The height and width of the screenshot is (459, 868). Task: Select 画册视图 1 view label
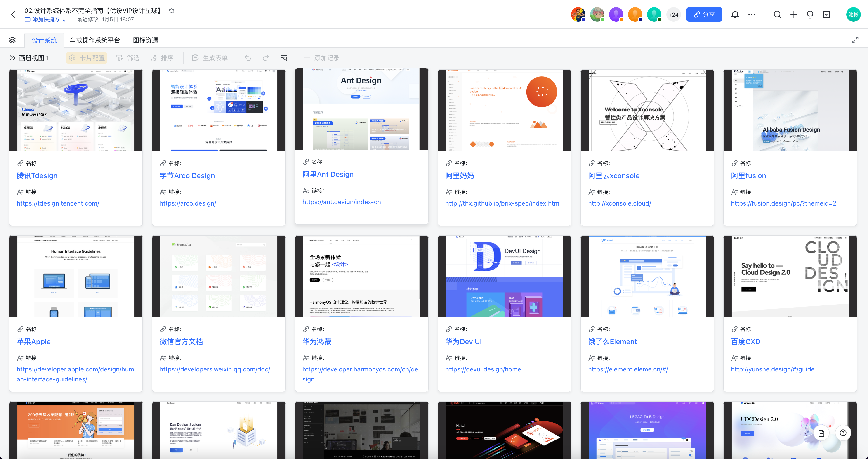pyautogui.click(x=34, y=58)
